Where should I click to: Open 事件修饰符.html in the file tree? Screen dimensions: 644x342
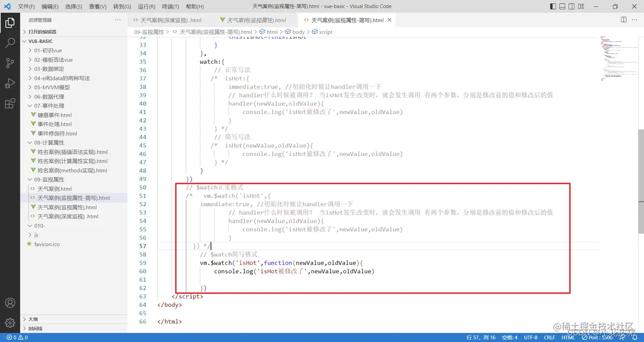(x=57, y=133)
